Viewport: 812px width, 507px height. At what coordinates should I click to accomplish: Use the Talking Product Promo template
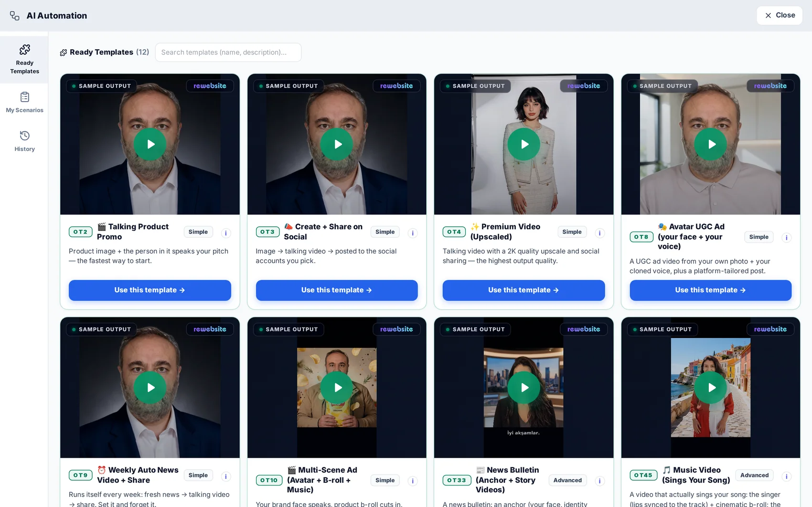[x=150, y=290]
